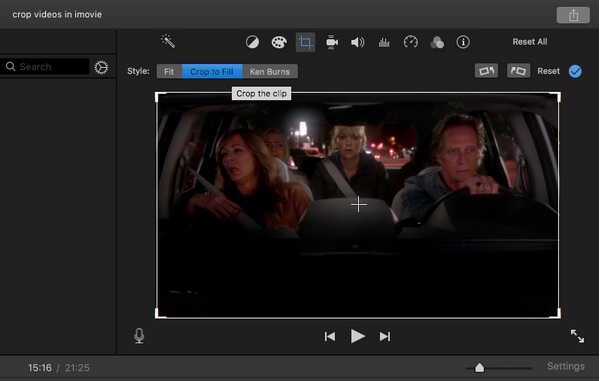The width and height of the screenshot is (600, 381).
Task: Rotate the clip clockwise
Action: 518,71
